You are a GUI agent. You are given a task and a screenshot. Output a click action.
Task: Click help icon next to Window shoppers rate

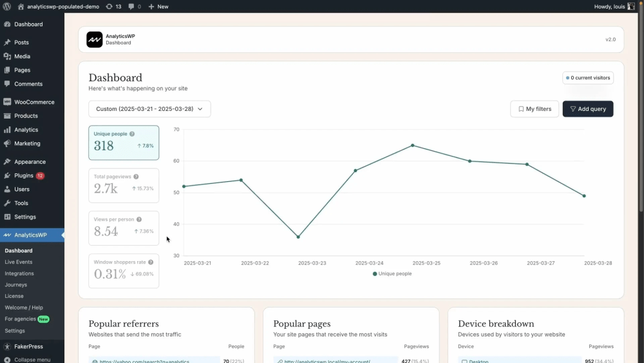[151, 262]
